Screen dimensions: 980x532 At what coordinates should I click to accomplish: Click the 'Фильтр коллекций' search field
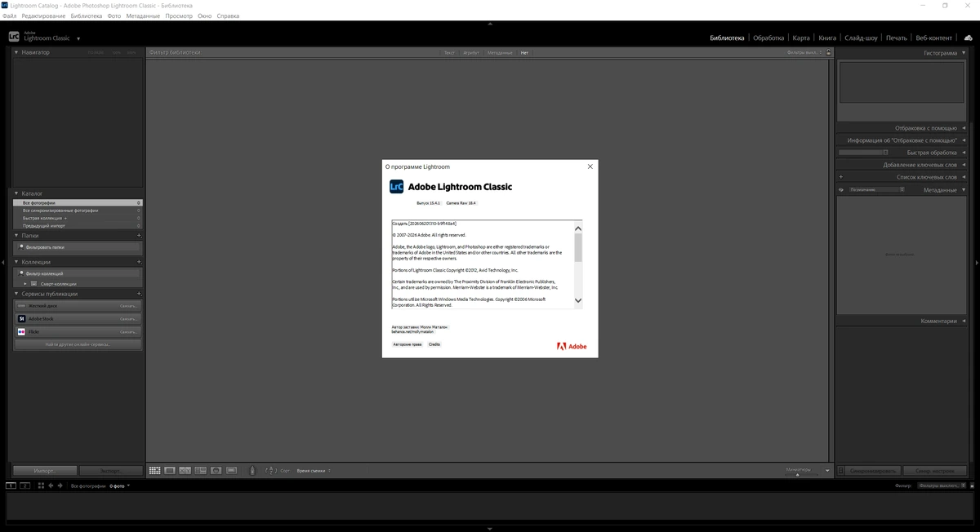pos(78,273)
